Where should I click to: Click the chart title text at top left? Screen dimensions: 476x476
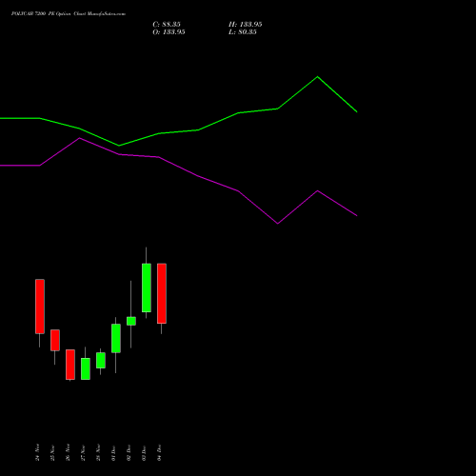tap(69, 14)
